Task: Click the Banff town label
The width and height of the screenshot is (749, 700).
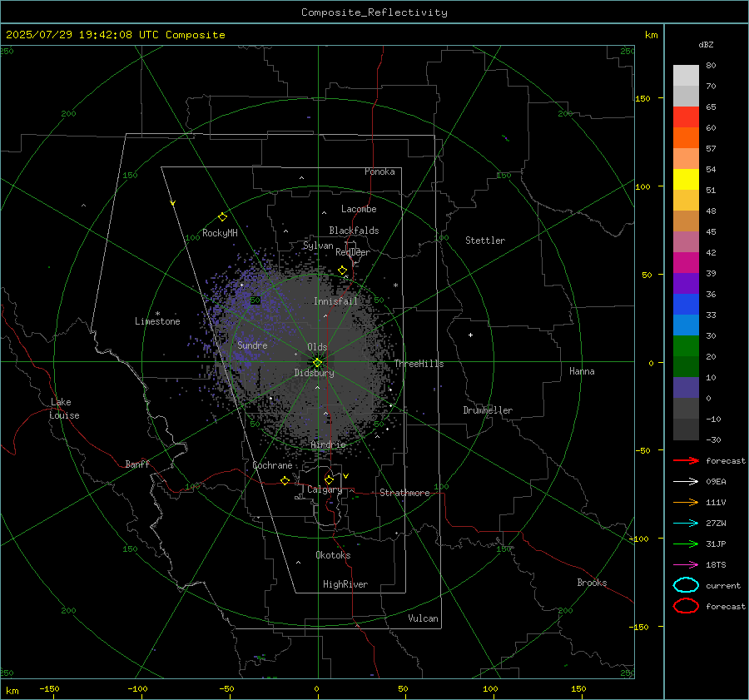Action: [137, 464]
